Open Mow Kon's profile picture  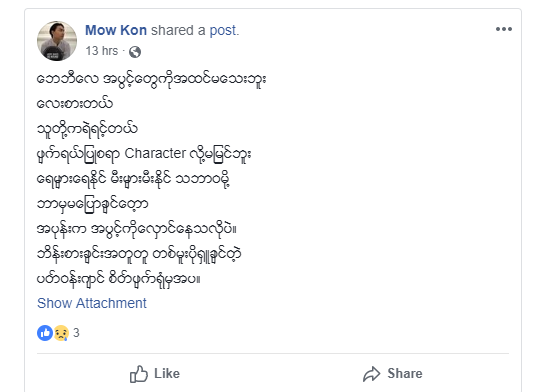pyautogui.click(x=57, y=41)
